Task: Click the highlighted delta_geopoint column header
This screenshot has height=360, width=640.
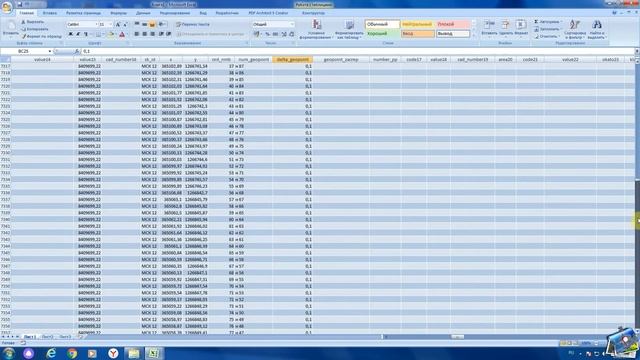Action: (x=293, y=60)
